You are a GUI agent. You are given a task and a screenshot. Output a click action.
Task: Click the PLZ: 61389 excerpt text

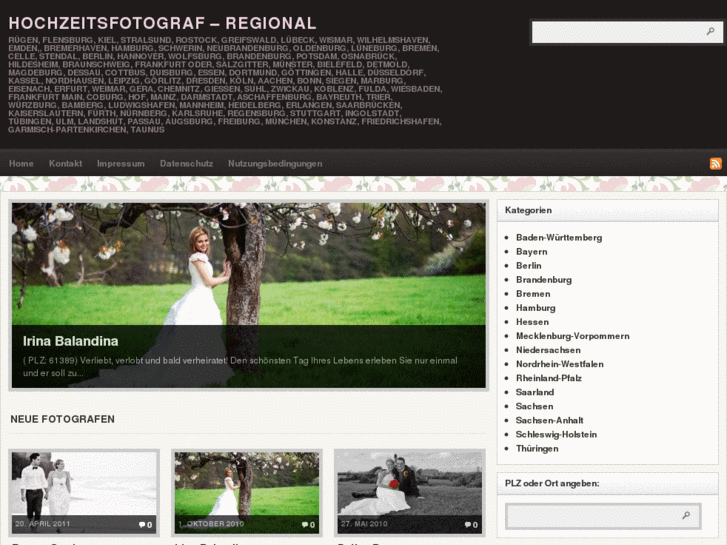click(x=240, y=366)
